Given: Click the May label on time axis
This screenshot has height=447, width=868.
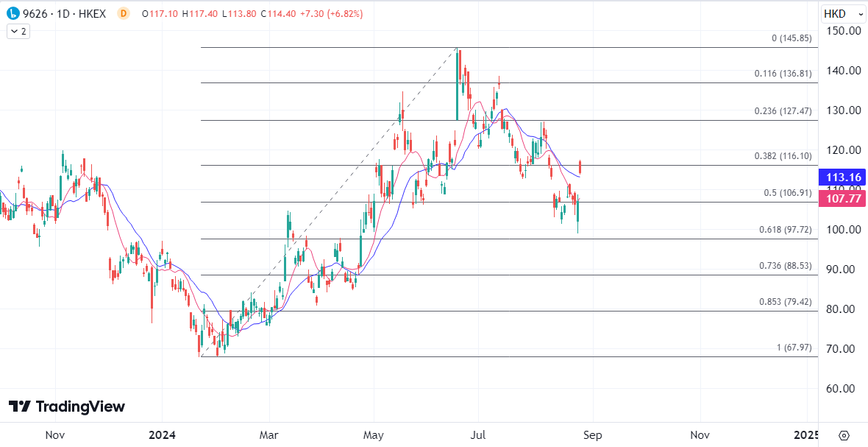Looking at the screenshot, I should click(x=374, y=435).
